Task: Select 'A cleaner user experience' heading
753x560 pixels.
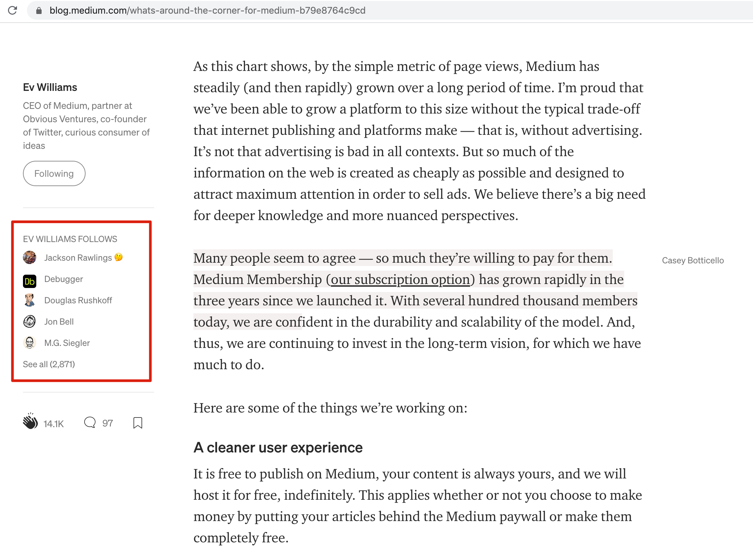Action: pos(278,447)
